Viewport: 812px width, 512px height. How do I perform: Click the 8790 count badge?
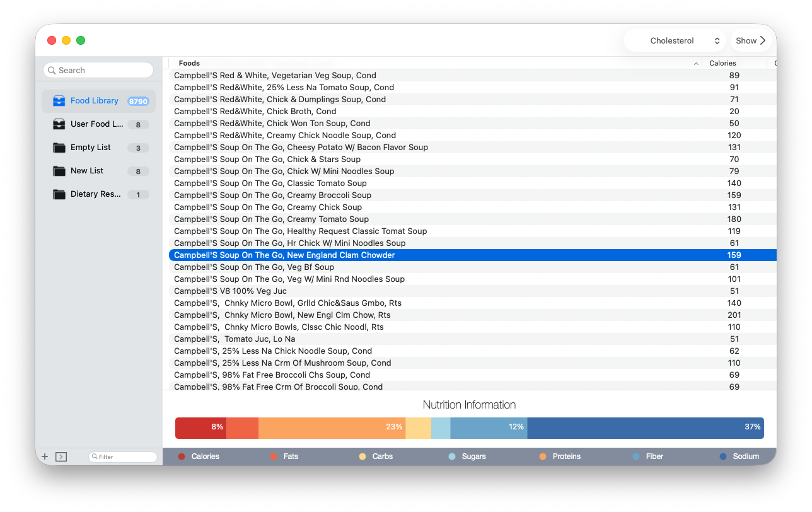[138, 101]
